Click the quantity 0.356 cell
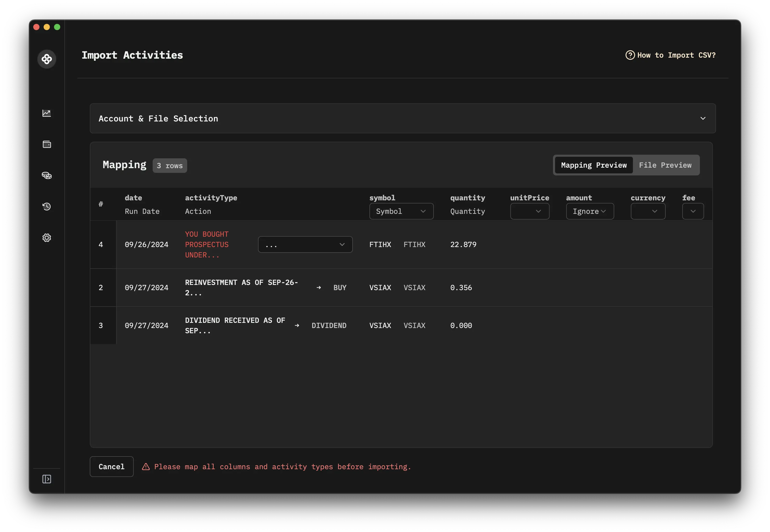 [x=461, y=287]
